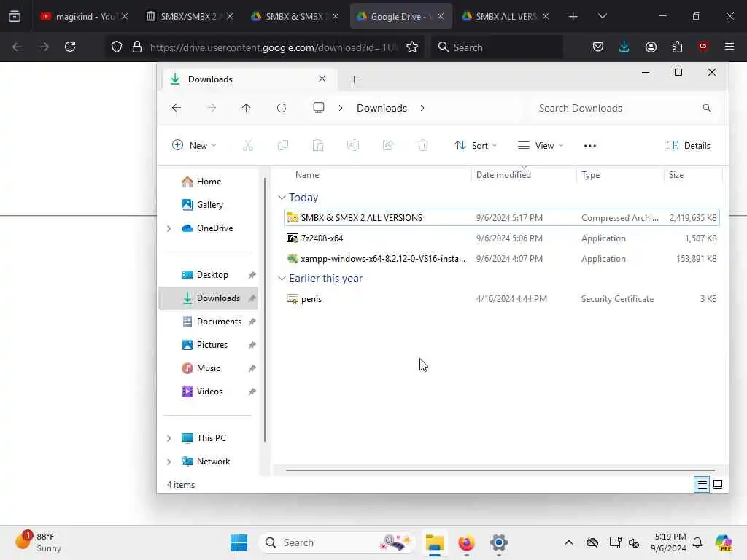Switch to details list view icon
Image resolution: width=747 pixels, height=560 pixels.
(x=702, y=485)
